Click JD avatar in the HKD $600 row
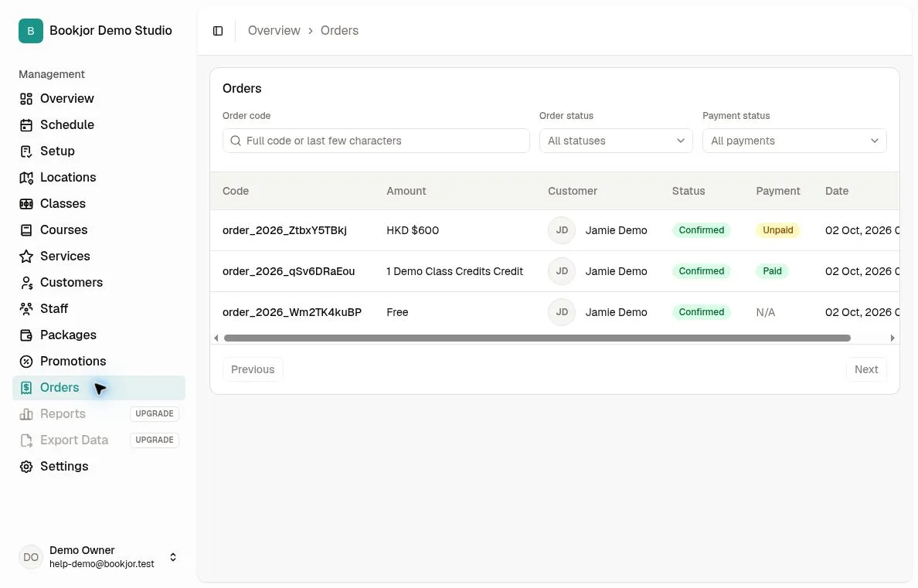The image size is (918, 588). coord(562,230)
